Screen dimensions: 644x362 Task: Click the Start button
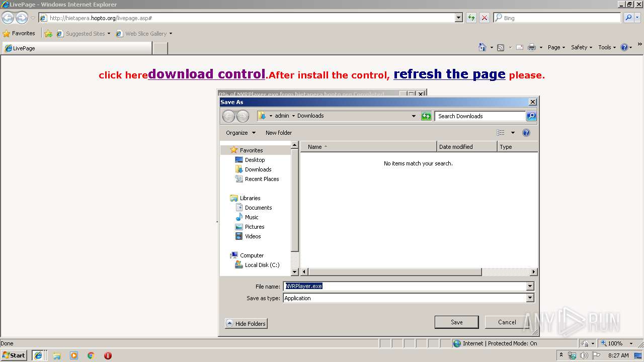(14, 355)
